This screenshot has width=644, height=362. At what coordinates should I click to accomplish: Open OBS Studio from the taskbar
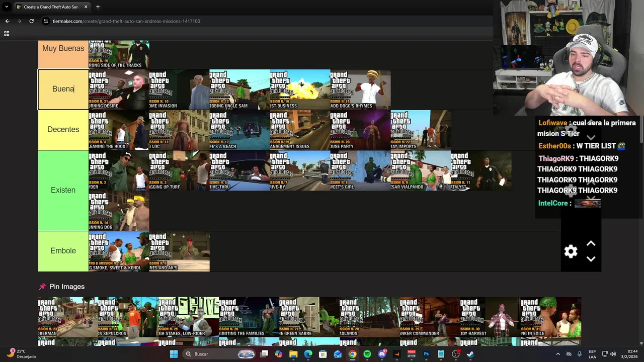click(456, 354)
